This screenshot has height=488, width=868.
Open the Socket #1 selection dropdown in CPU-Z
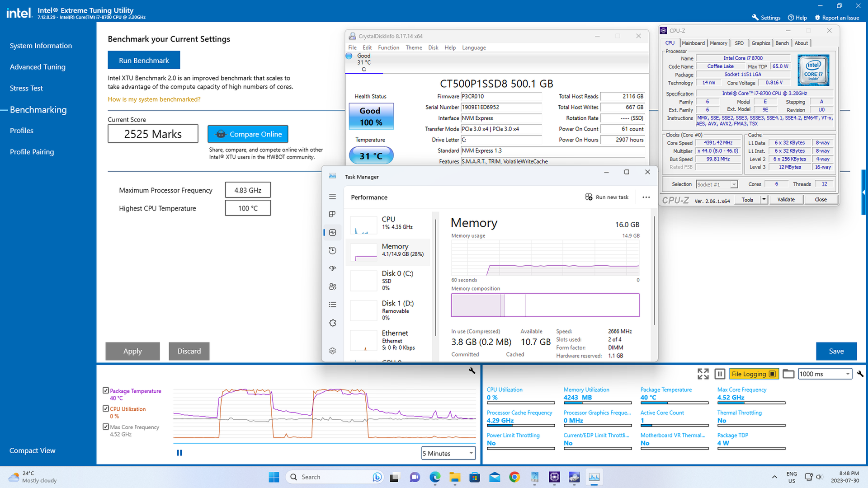point(717,184)
